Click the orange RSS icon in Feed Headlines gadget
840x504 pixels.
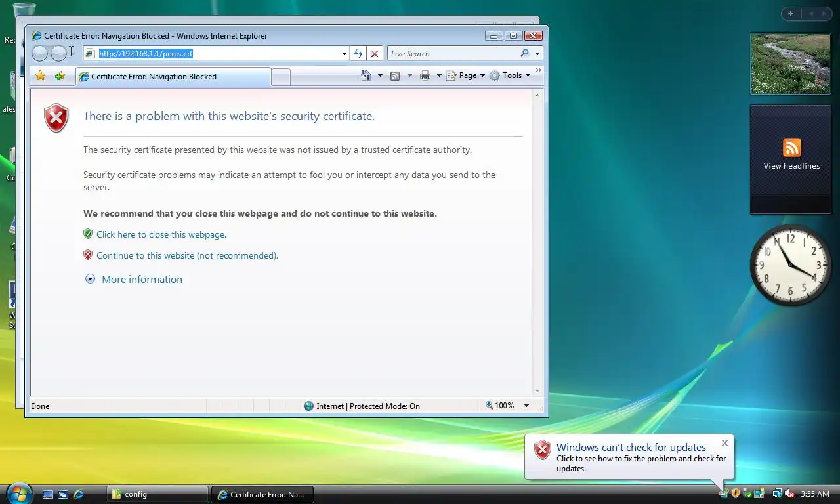click(x=792, y=147)
